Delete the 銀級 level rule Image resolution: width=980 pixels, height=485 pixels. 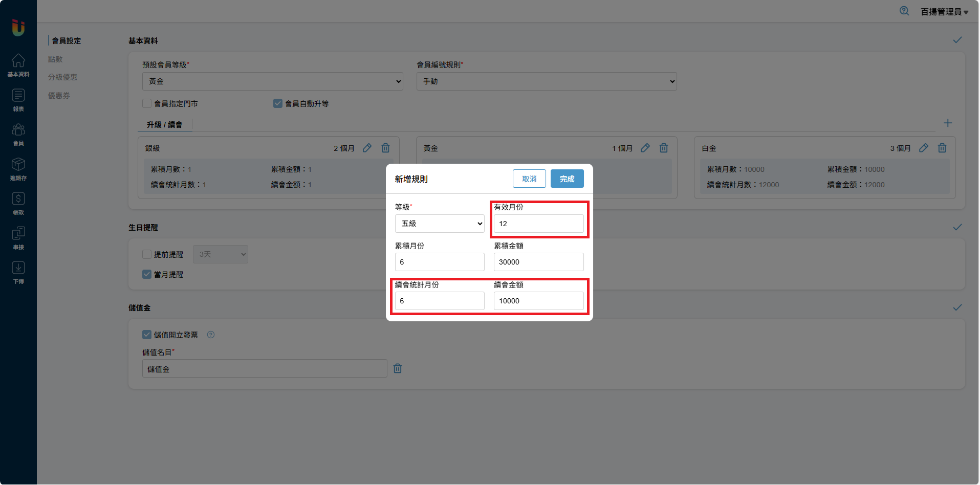385,148
